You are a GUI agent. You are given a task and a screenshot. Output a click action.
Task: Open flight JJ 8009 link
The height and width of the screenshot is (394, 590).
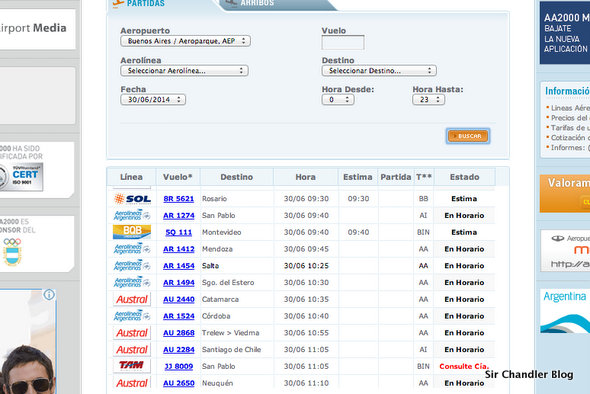pyautogui.click(x=179, y=367)
